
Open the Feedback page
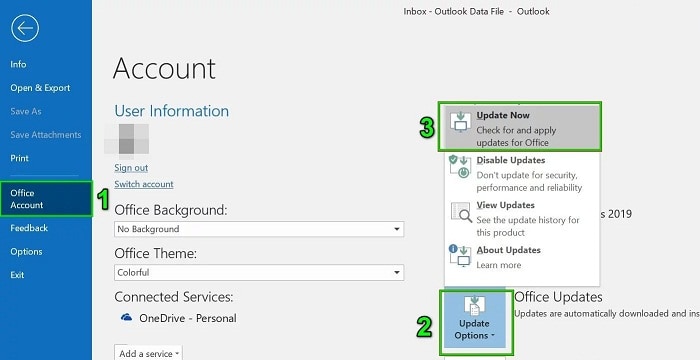[x=29, y=228]
